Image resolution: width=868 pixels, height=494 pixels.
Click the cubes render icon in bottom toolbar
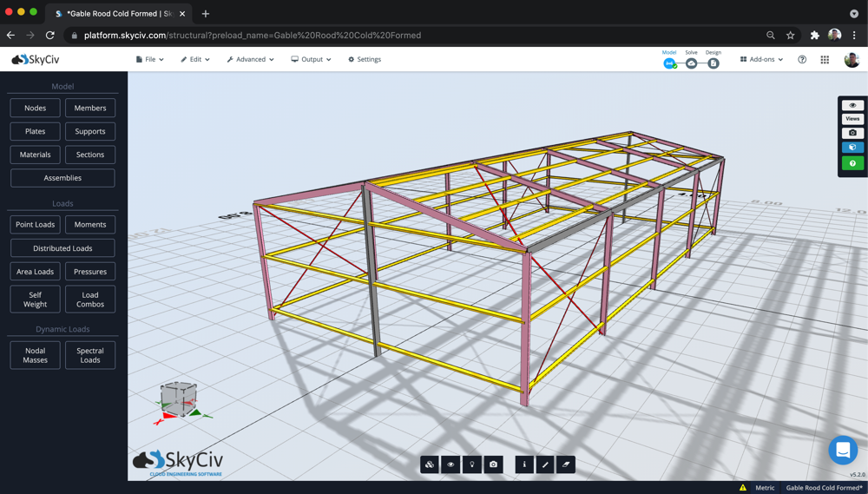[x=430, y=464]
